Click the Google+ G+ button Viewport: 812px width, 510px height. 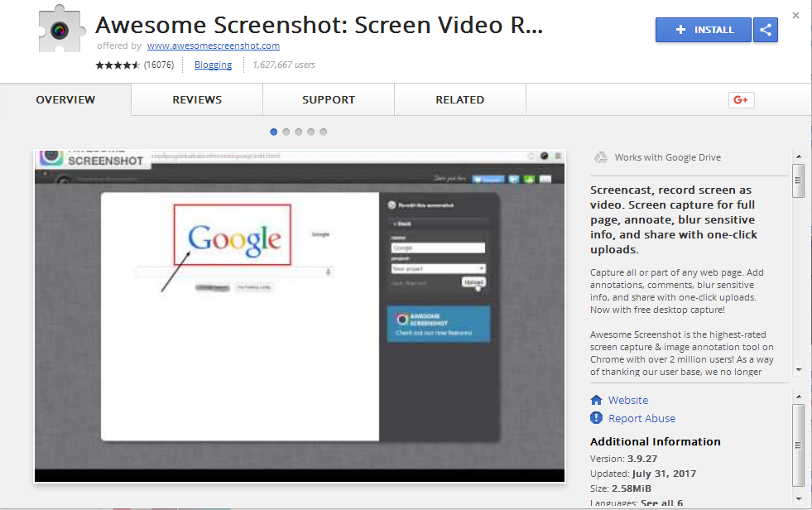tap(741, 100)
